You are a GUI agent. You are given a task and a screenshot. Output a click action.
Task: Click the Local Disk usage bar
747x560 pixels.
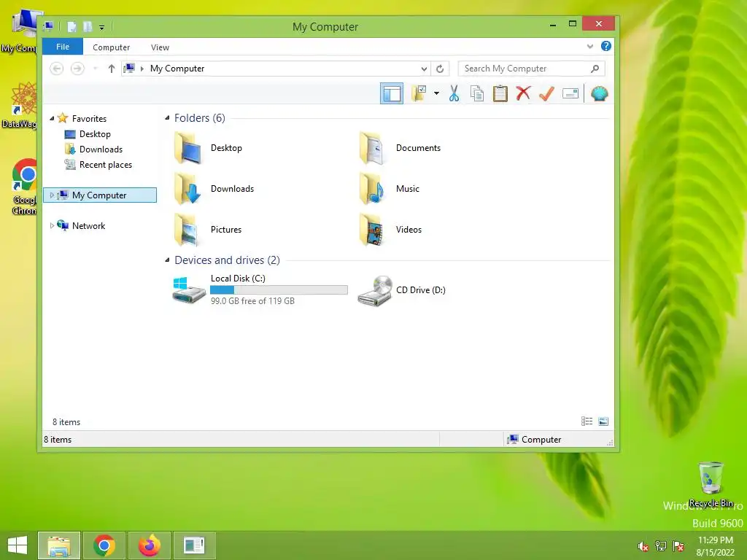[279, 289]
